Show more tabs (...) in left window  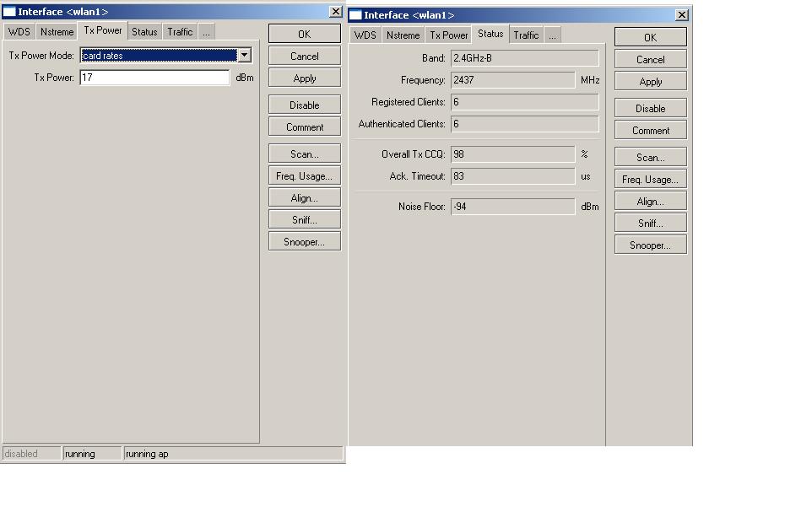[x=206, y=32]
